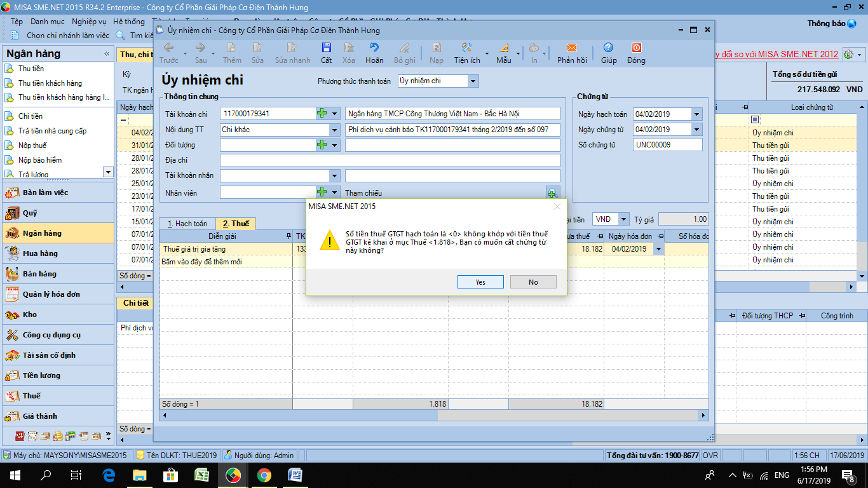
Task: Open the Tài sản cố định module
Action: 58,355
